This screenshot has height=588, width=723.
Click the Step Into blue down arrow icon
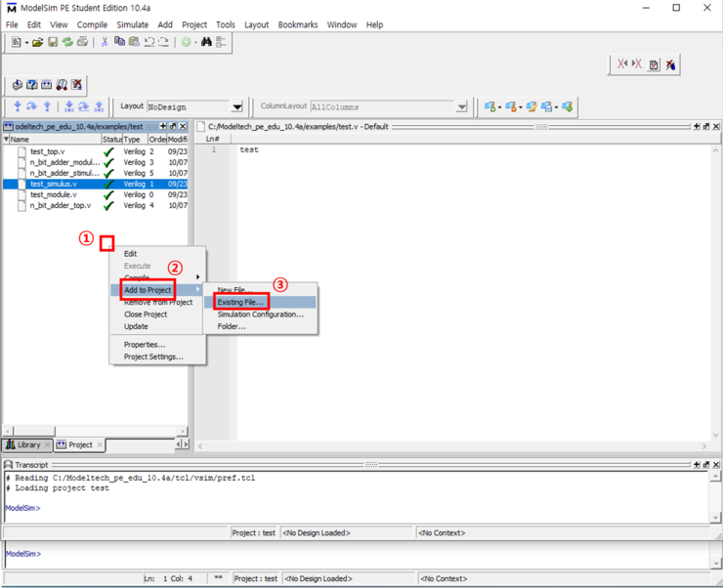coord(17,106)
